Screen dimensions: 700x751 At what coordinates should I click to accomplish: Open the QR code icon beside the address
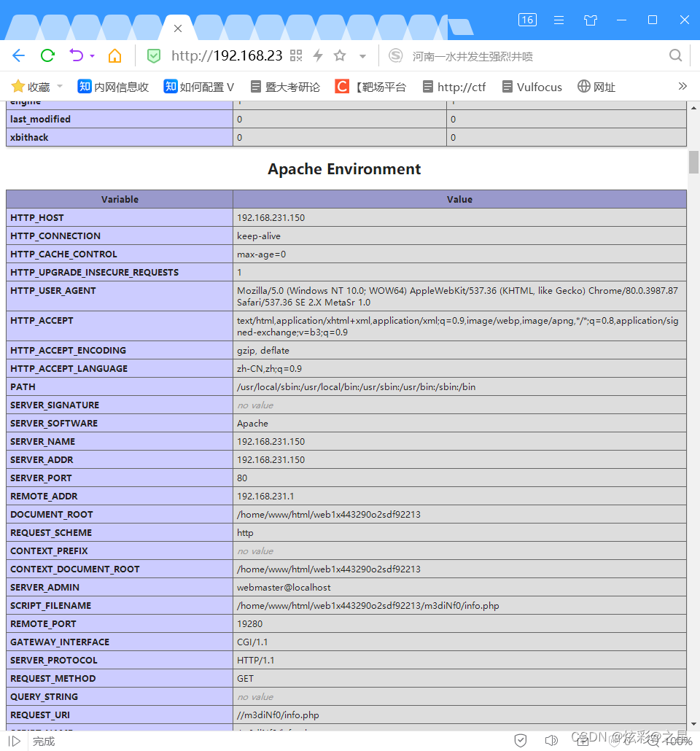pos(295,55)
